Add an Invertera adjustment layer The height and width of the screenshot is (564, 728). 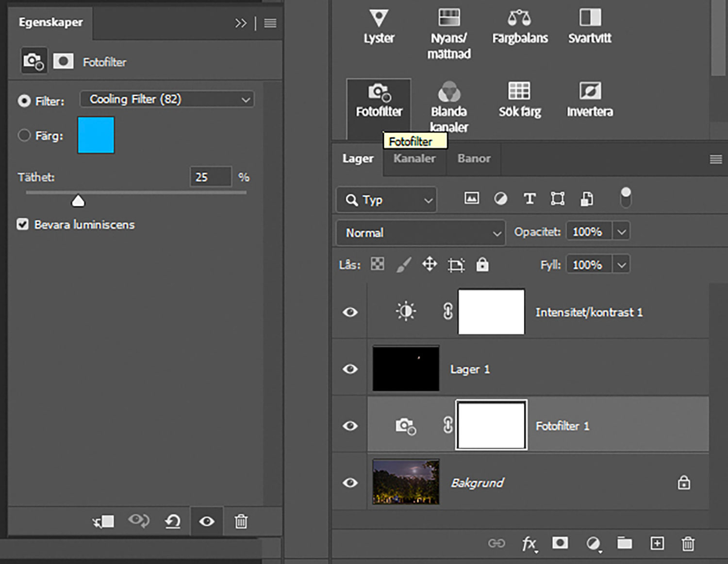(x=590, y=91)
